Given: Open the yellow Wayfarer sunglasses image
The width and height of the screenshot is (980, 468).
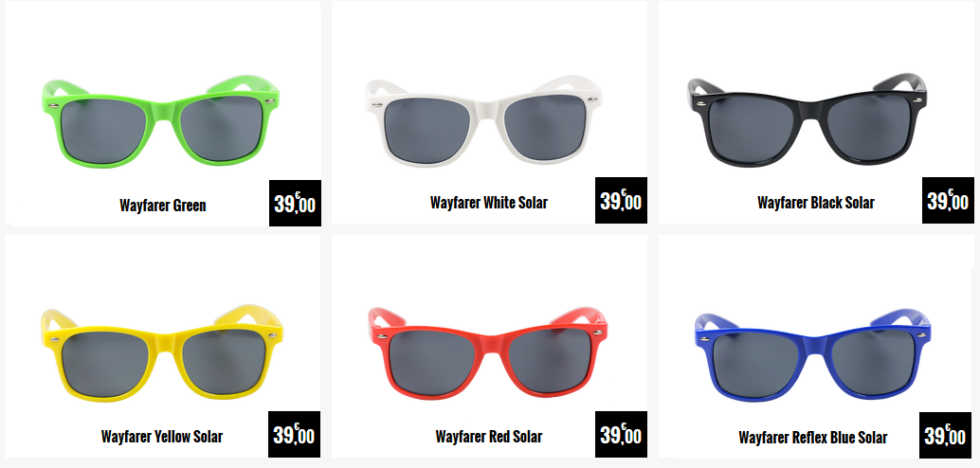Looking at the screenshot, I should [162, 352].
